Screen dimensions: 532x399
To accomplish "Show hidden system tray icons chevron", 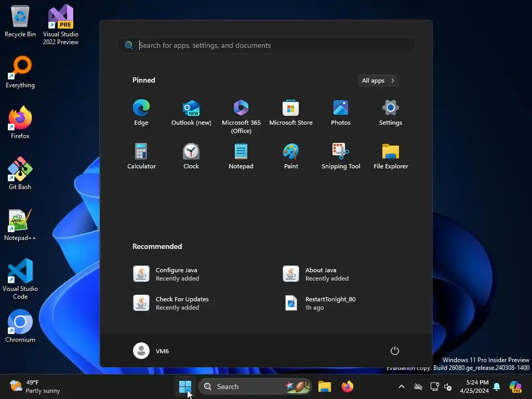I will coord(402,387).
